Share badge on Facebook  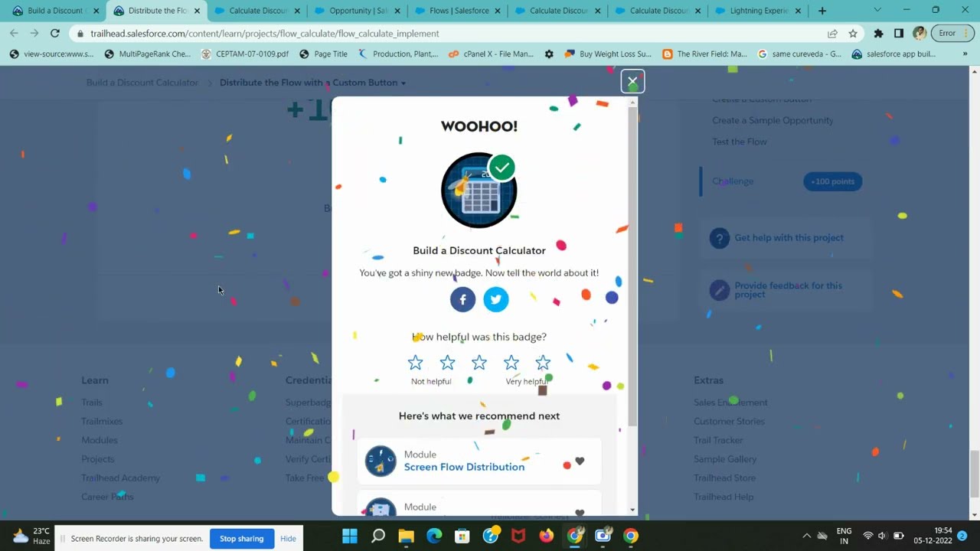462,299
